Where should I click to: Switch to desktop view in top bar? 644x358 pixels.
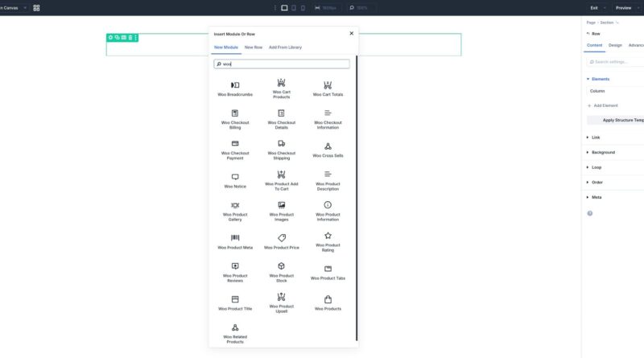284,8
